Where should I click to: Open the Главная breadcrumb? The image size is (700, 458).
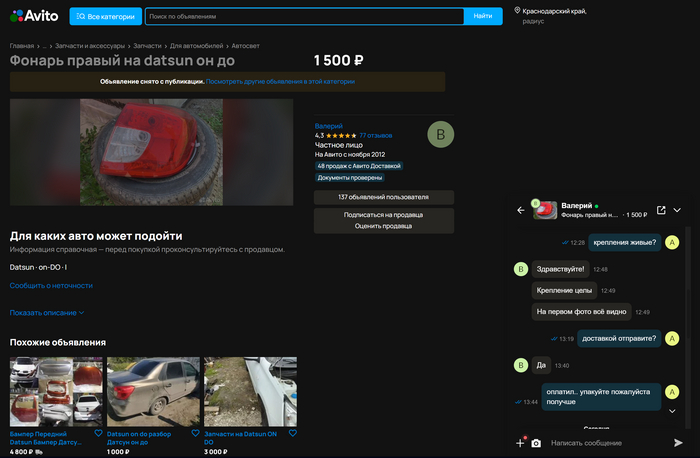coord(22,46)
